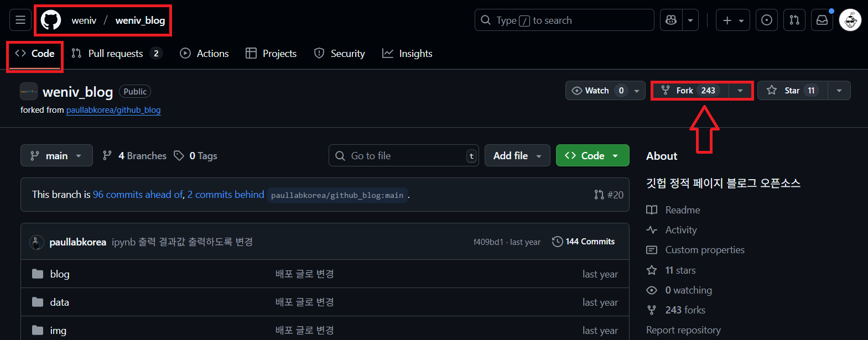
Task: Switch to the Code tab
Action: 35,54
